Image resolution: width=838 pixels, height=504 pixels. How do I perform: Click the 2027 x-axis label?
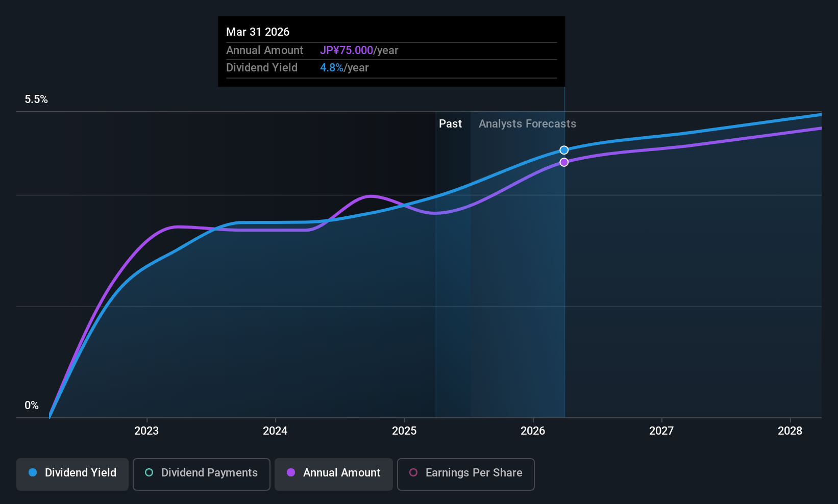tap(661, 431)
